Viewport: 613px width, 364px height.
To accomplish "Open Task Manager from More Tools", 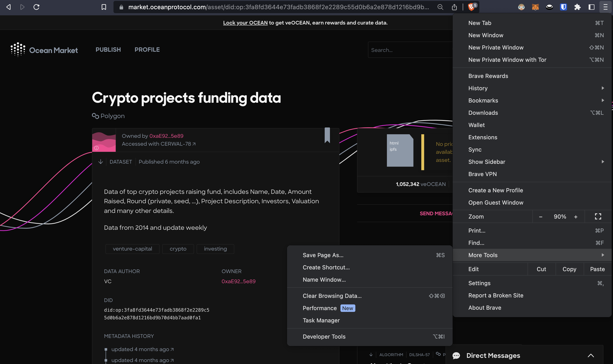I will point(370,320).
